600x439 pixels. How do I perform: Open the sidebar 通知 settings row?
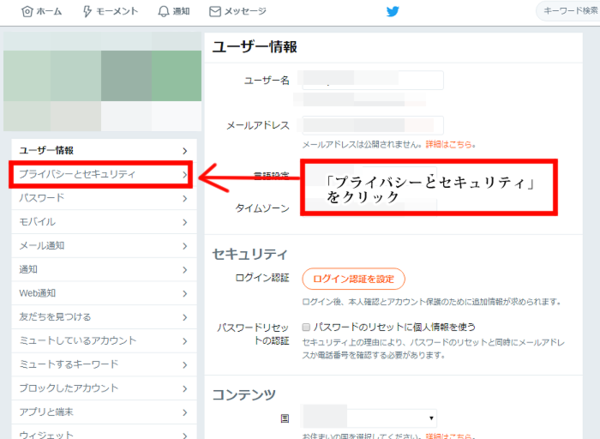tap(104, 269)
